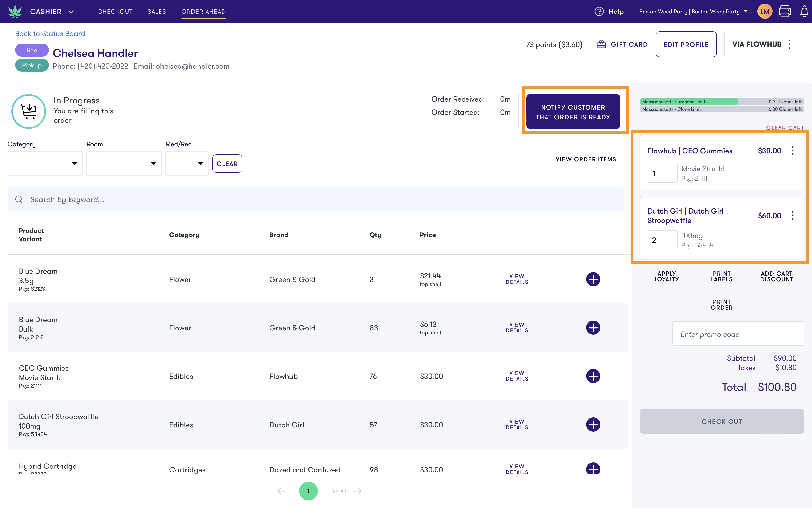Click Add Cart Discount

[x=777, y=277]
